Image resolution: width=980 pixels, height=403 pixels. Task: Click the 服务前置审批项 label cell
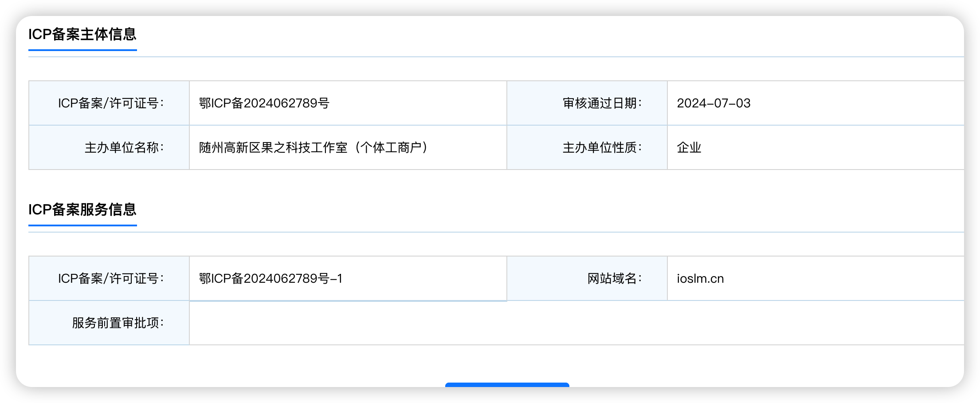109,323
